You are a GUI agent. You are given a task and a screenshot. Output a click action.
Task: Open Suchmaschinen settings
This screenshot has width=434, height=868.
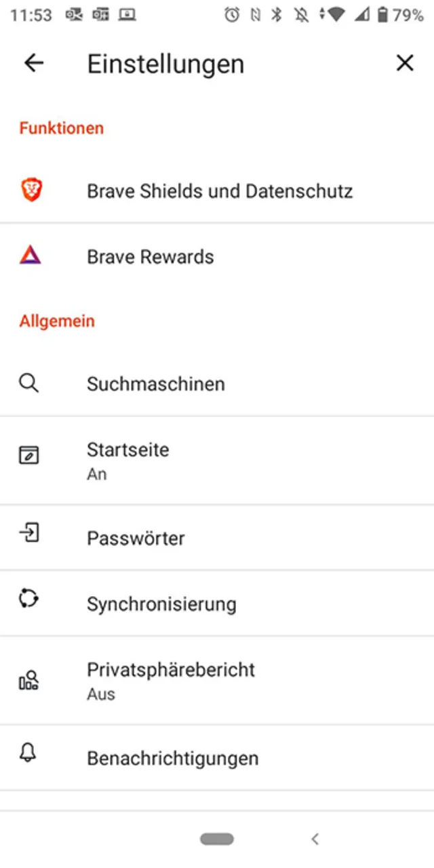tap(156, 384)
